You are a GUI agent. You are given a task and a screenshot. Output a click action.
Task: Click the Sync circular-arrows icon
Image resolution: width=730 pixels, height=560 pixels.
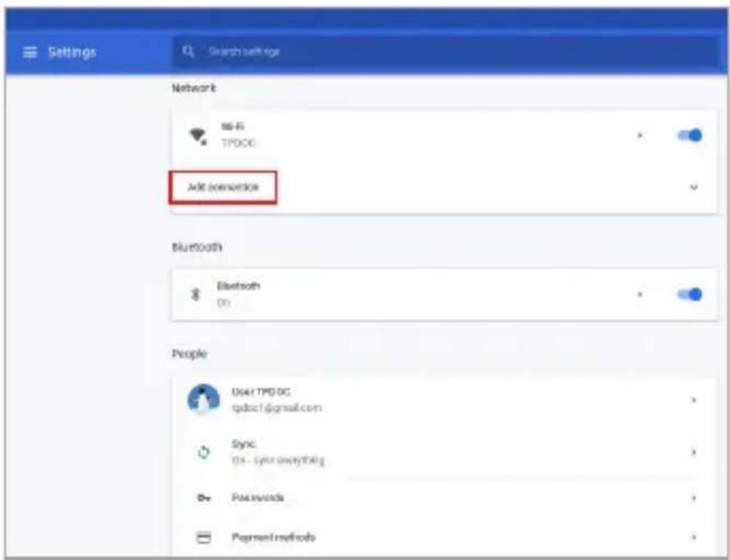(203, 452)
